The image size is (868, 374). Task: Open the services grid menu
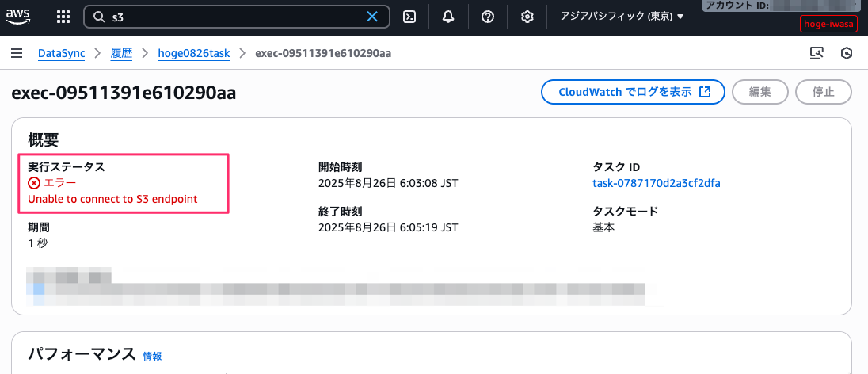coord(63,17)
